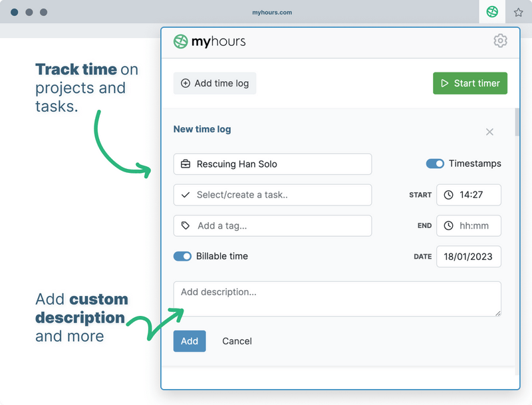Click the clock icon beside the START time
This screenshot has height=405, width=532.
point(448,195)
